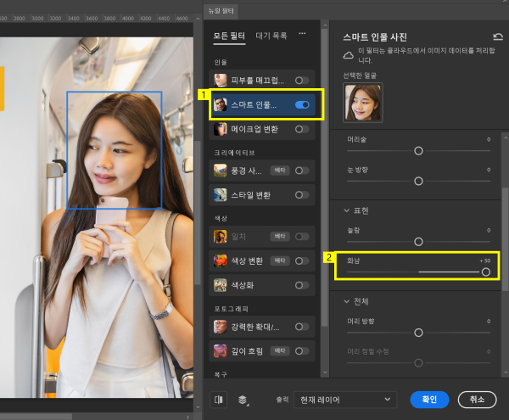This screenshot has width=509, height=420.
Task: Click the 스타일 변환 filter thumbnail icon
Action: 220,195
